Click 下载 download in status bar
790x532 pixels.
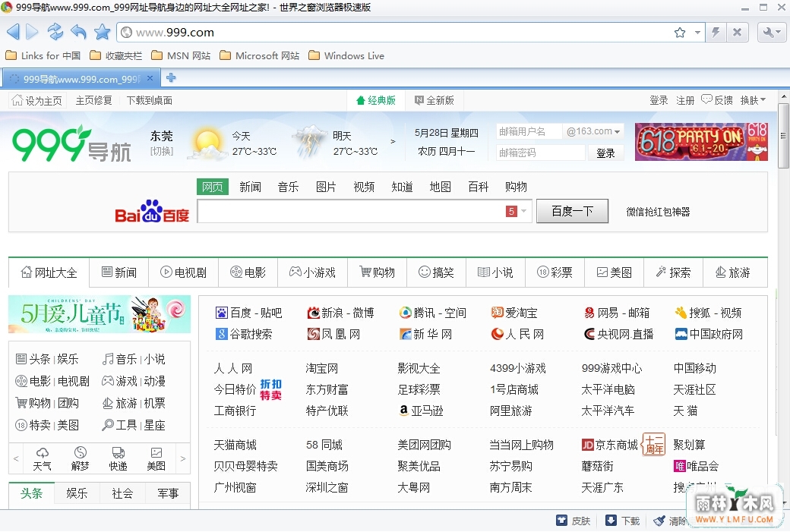pyautogui.click(x=622, y=521)
